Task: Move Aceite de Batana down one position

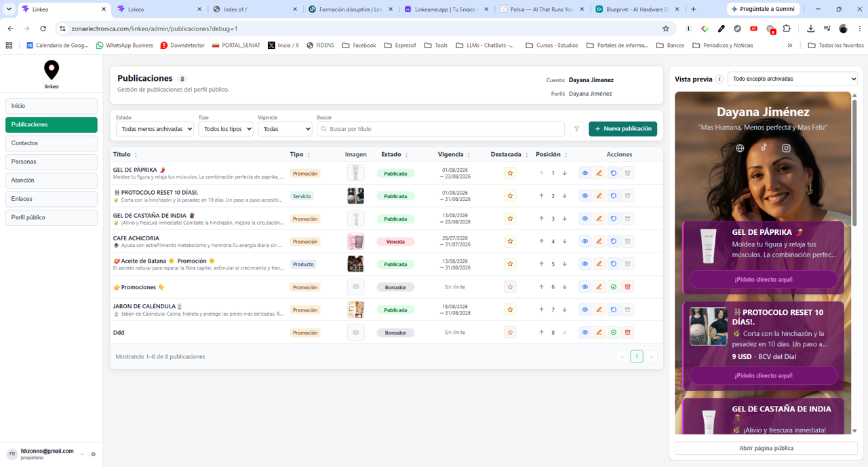Action: [564, 264]
